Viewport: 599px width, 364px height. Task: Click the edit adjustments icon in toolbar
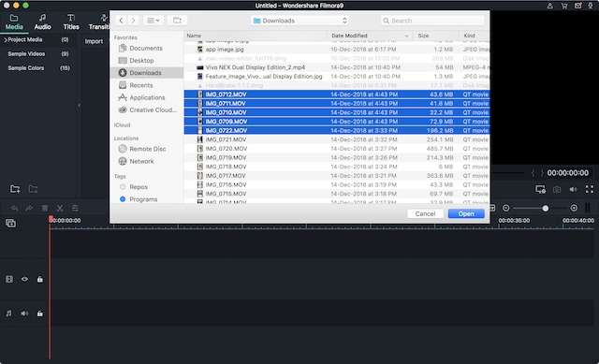coord(75,208)
